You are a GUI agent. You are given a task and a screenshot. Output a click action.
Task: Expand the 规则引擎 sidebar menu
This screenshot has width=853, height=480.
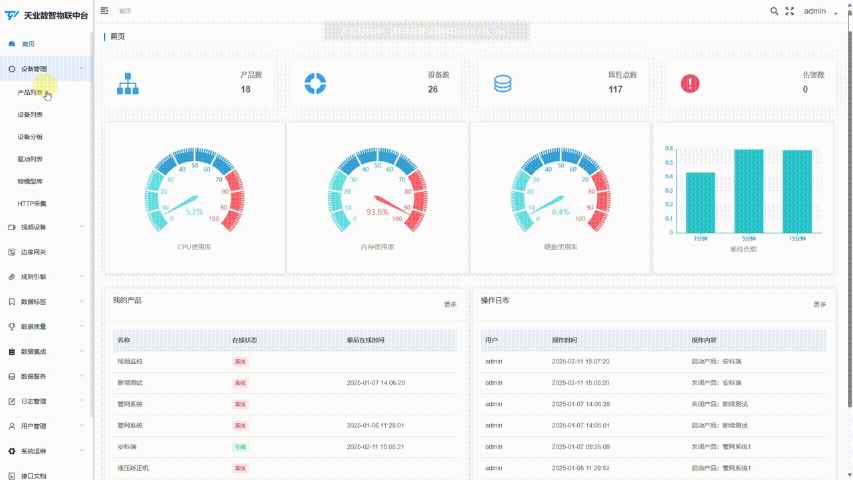[46, 277]
